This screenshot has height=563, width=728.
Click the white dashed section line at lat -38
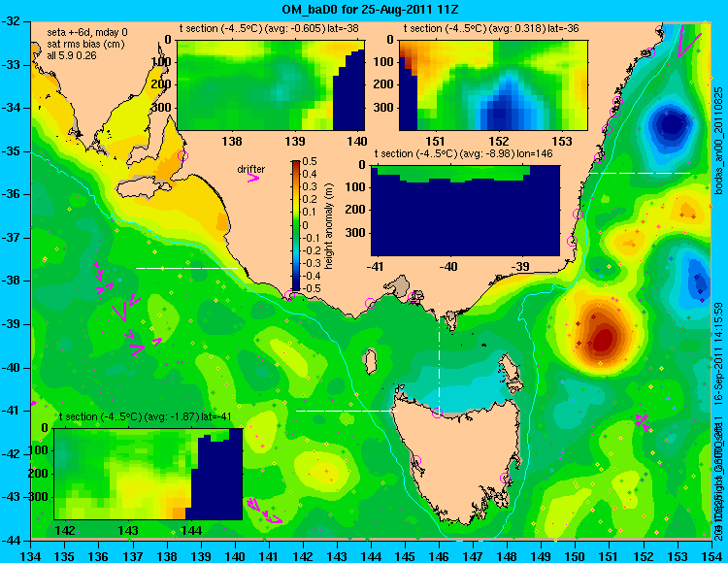click(186, 268)
